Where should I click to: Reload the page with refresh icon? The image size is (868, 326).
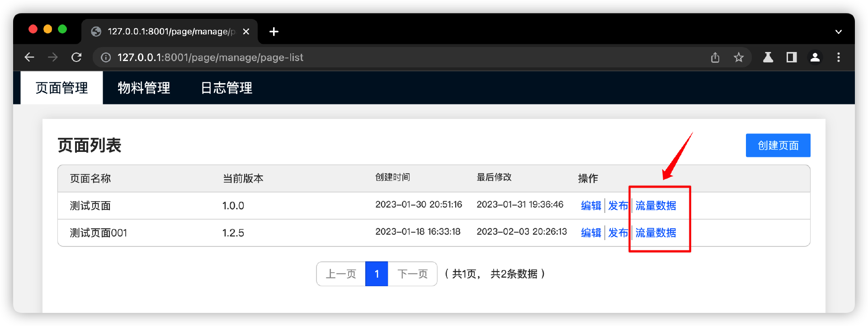click(x=76, y=57)
